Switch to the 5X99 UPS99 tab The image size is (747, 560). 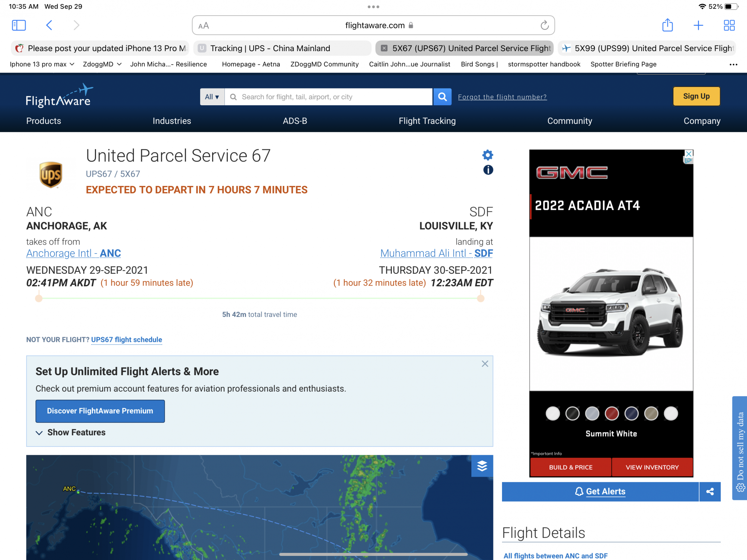click(x=647, y=48)
